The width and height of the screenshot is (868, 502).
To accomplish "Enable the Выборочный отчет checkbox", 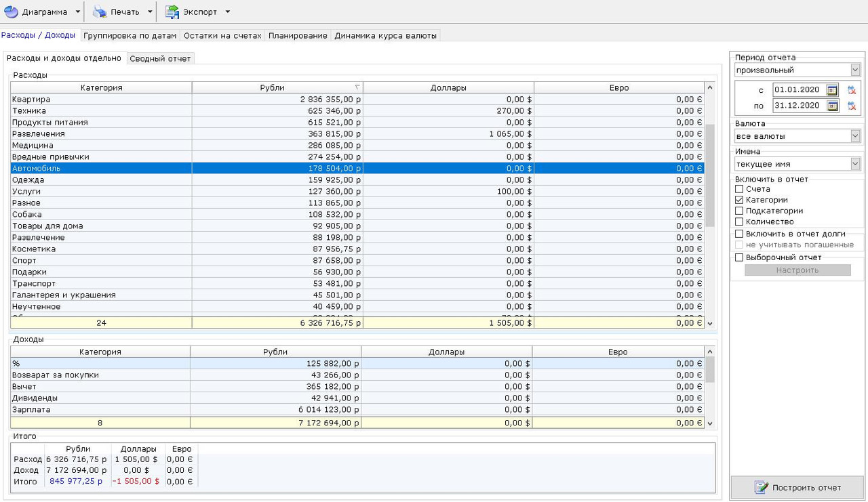I will coord(739,257).
